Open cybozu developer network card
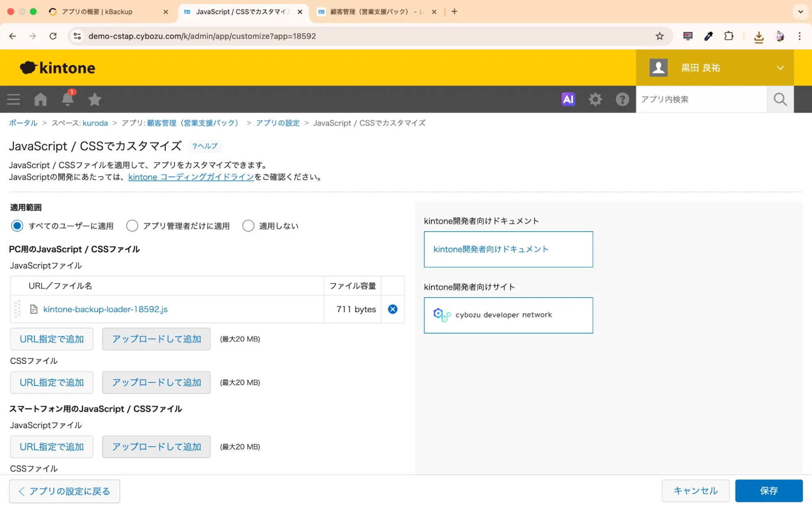Image resolution: width=812 pixels, height=508 pixels. click(508, 315)
